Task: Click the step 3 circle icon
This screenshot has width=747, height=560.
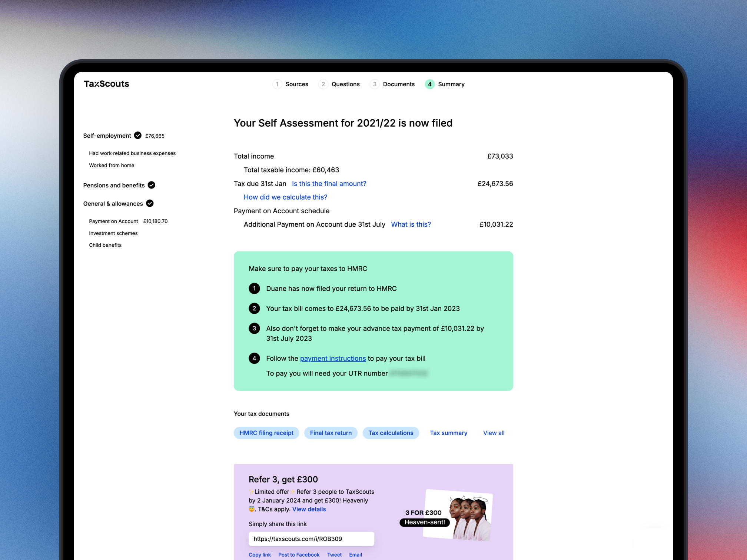Action: click(375, 84)
